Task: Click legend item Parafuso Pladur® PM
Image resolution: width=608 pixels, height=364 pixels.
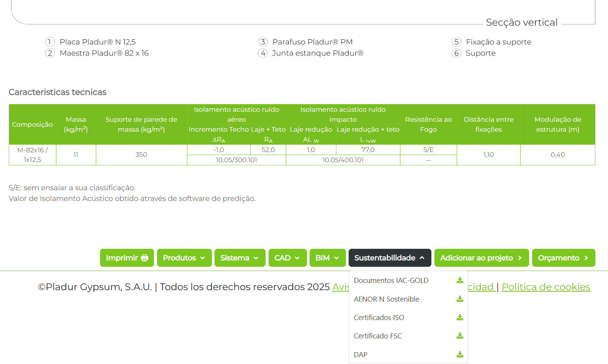Action: click(x=305, y=42)
